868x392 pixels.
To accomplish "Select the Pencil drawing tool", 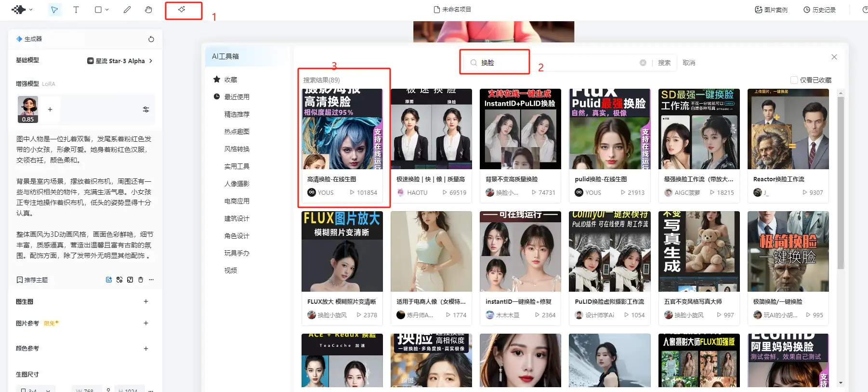I will 127,10.
